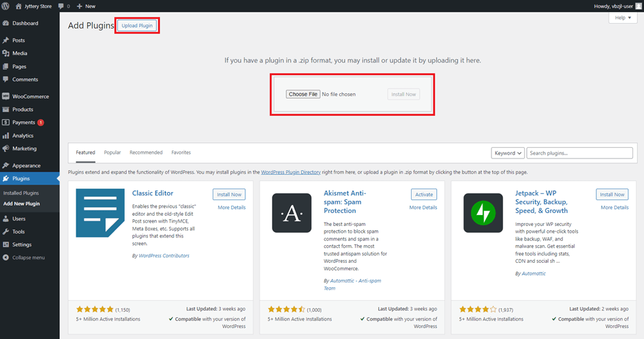This screenshot has height=339, width=644.
Task: Expand the Help dropdown tab
Action: coord(623,18)
